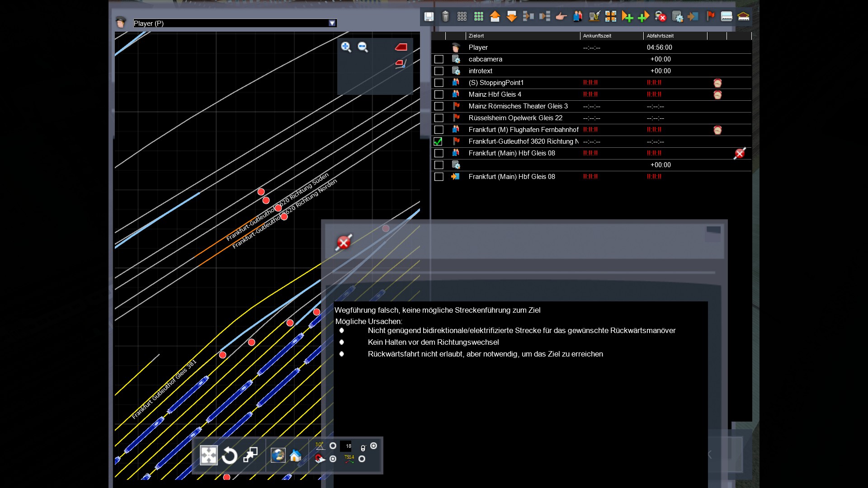Click the Abfahrtszeit column header
The image size is (868, 488).
click(660, 36)
